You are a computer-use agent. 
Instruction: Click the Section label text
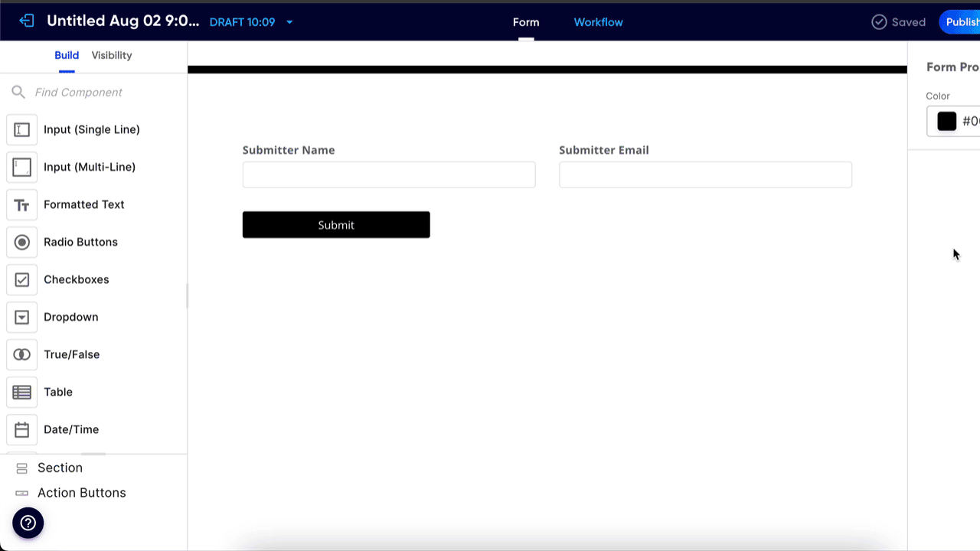pos(60,468)
